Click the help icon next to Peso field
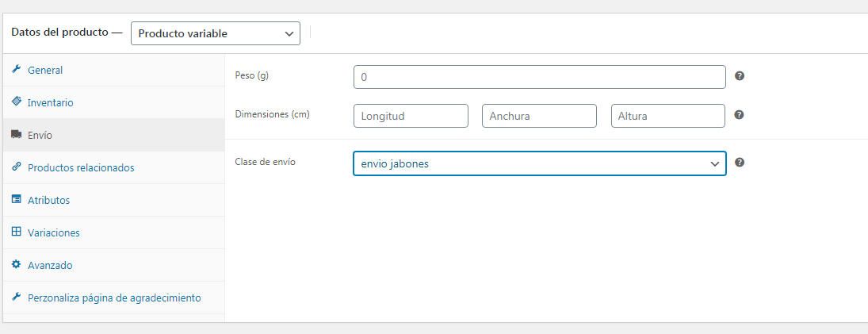The height and width of the screenshot is (334, 868). (x=739, y=76)
